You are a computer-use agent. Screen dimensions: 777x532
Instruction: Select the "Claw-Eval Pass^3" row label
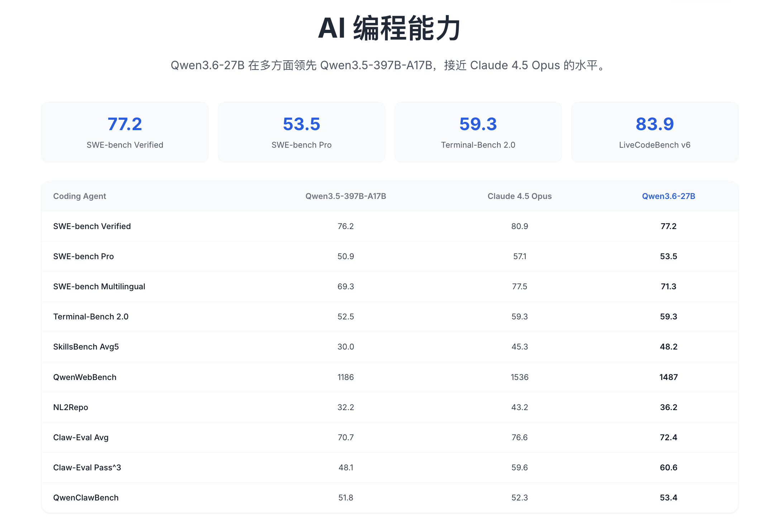tap(87, 467)
